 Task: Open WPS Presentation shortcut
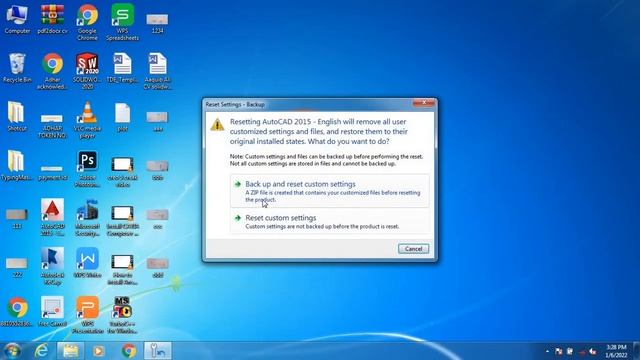pyautogui.click(x=87, y=316)
